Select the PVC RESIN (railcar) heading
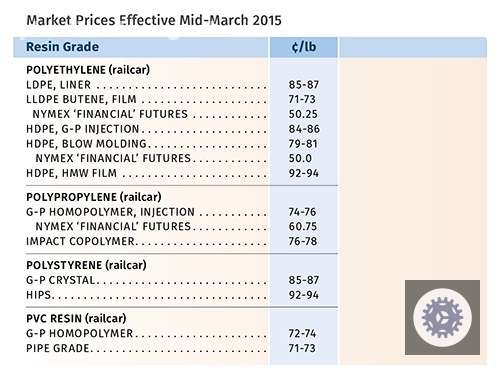Screen dimensions: 500x375 coord(76,318)
